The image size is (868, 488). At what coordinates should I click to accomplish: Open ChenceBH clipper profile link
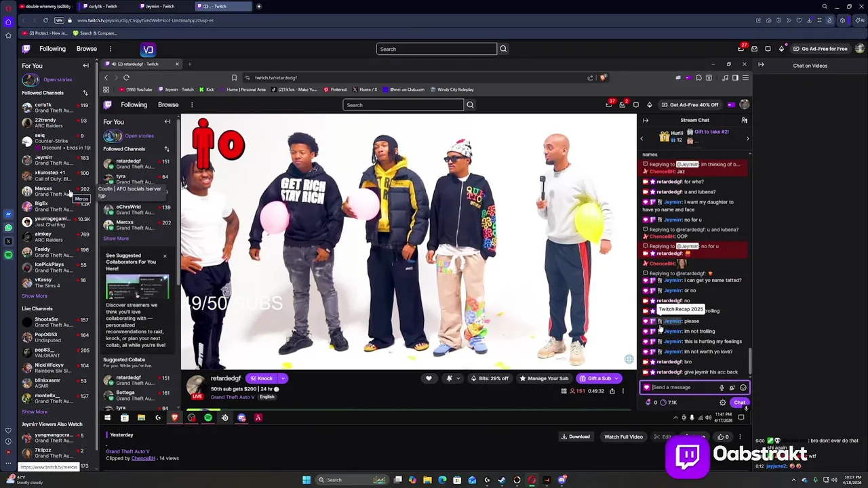143,458
